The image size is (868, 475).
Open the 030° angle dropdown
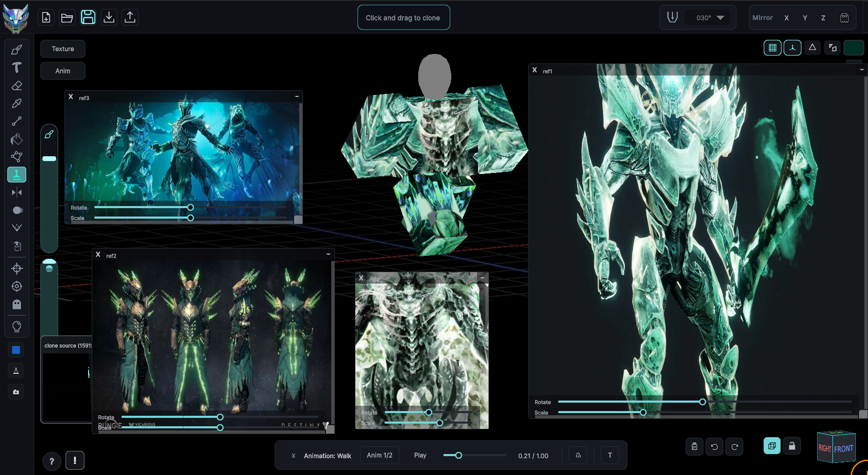710,18
